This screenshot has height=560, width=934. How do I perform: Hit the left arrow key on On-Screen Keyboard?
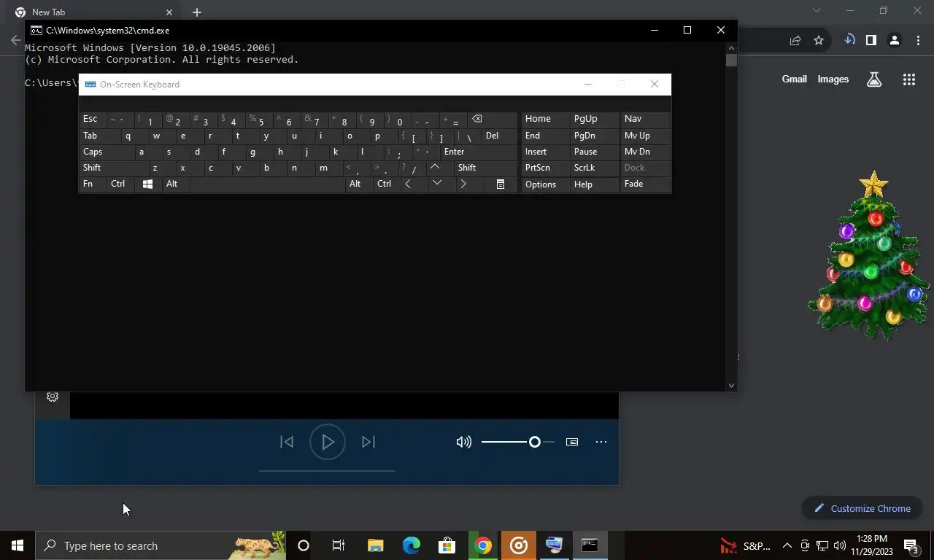click(408, 184)
